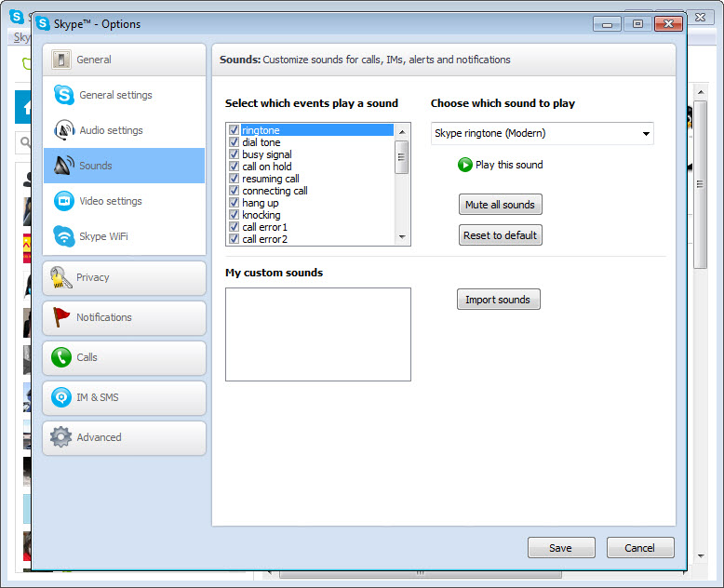Expand the Privacy section
The width and height of the screenshot is (724, 588).
(124, 278)
